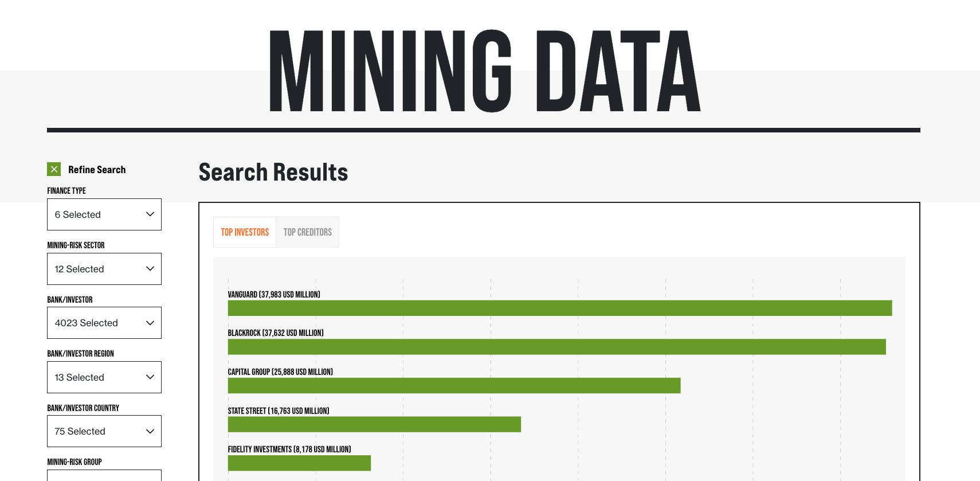
Task: Click the chevron arrow in Finance Type box
Action: click(150, 214)
